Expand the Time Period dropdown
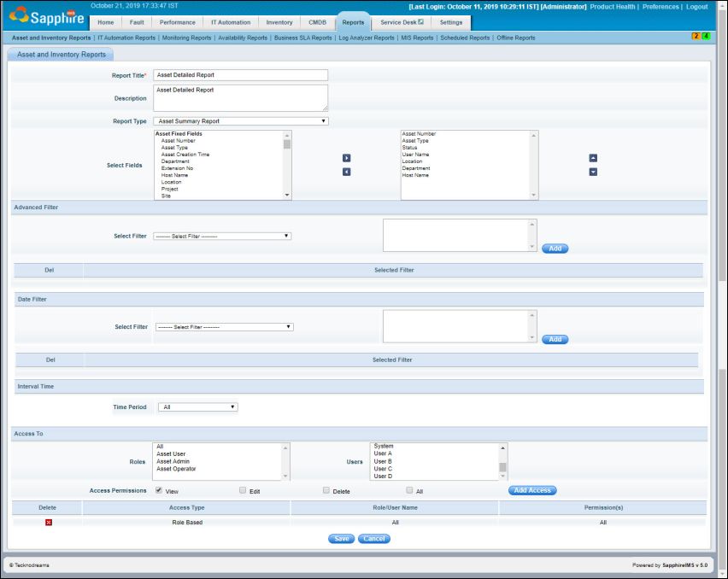The width and height of the screenshot is (728, 579). coord(197,407)
